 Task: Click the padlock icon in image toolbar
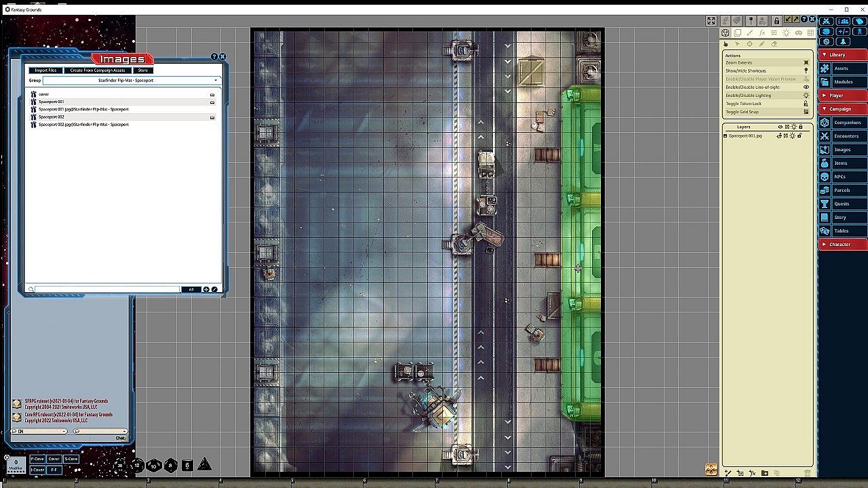pos(777,21)
